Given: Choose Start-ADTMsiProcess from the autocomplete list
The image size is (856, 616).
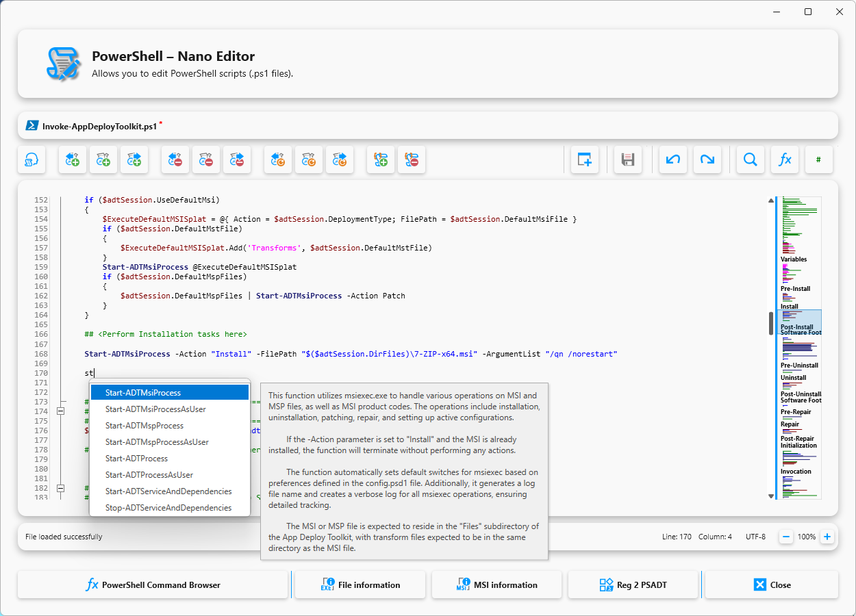Looking at the screenshot, I should tap(170, 393).
